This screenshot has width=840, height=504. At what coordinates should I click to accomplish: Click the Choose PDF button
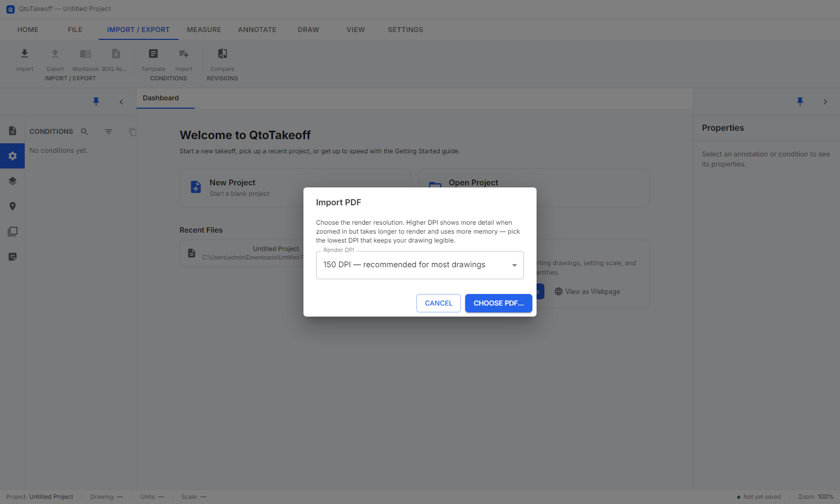pos(499,303)
